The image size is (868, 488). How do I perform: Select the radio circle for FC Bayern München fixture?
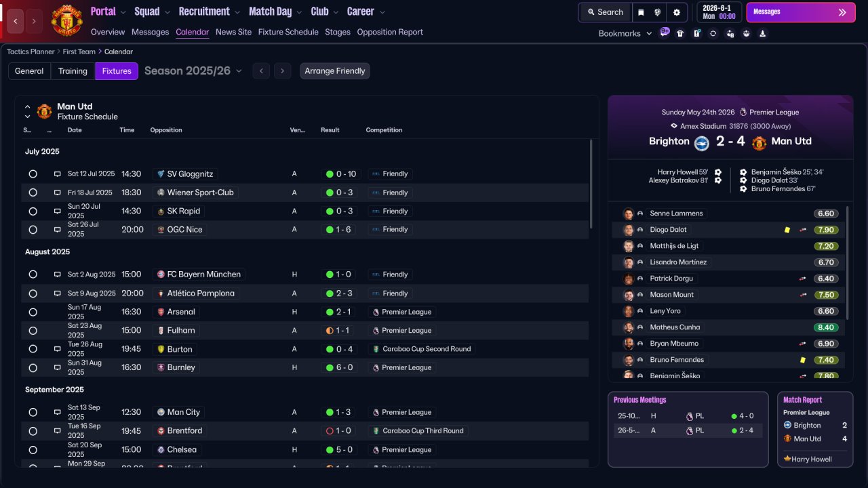[33, 274]
